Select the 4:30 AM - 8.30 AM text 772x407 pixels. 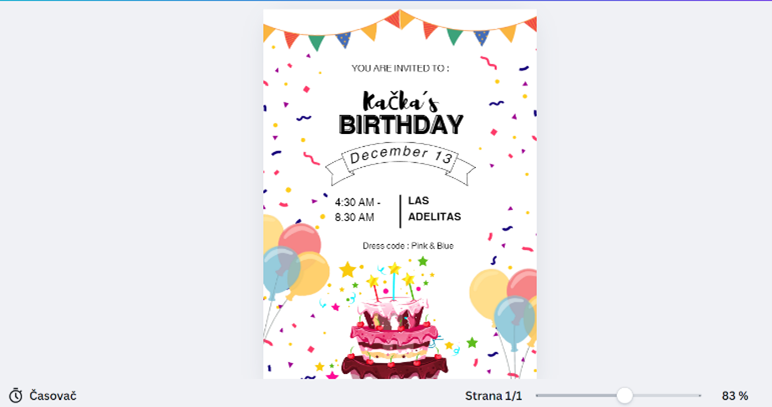[358, 210]
